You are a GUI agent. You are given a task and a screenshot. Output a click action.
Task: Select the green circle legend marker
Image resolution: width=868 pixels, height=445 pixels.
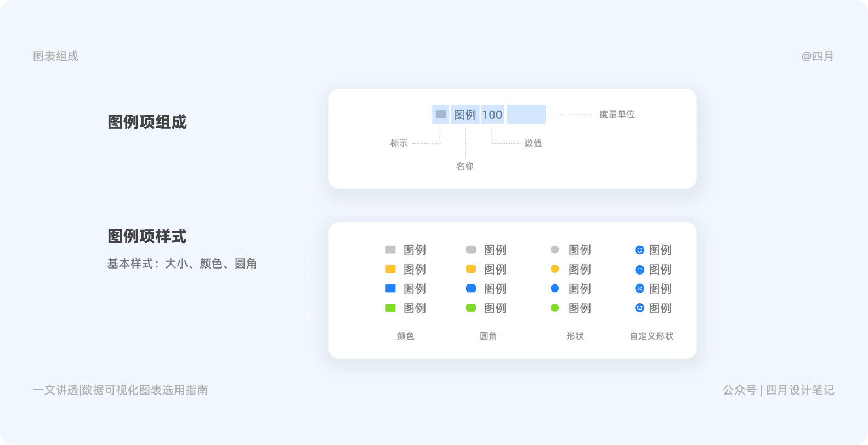coord(555,308)
